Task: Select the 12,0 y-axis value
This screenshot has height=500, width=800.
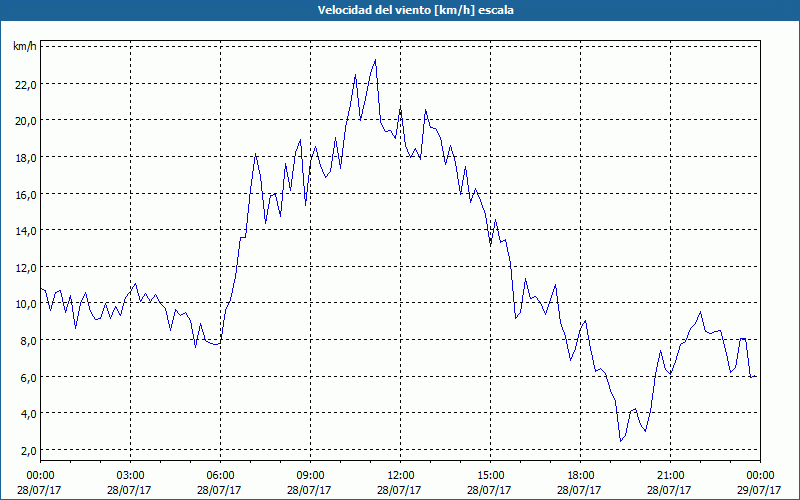Action: tap(26, 267)
